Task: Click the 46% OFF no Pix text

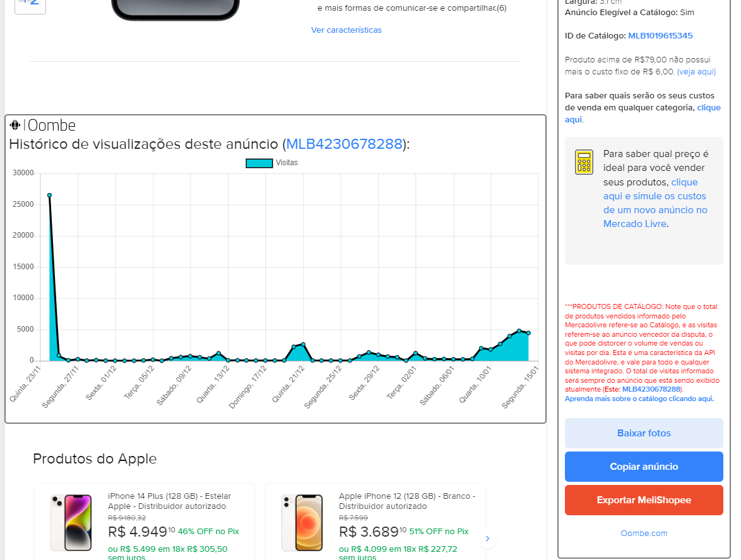Action: [208, 531]
